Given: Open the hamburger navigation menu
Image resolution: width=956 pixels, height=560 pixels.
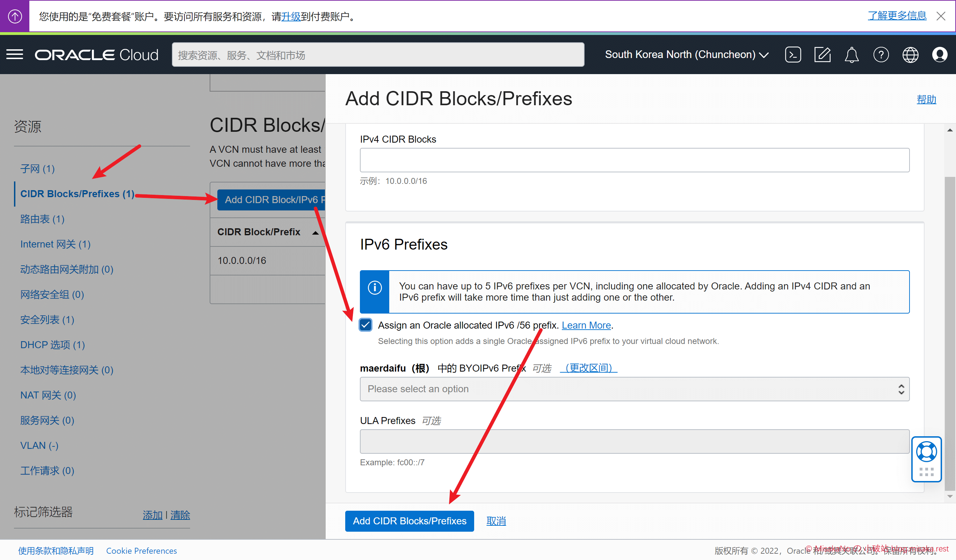Looking at the screenshot, I should click(x=14, y=55).
